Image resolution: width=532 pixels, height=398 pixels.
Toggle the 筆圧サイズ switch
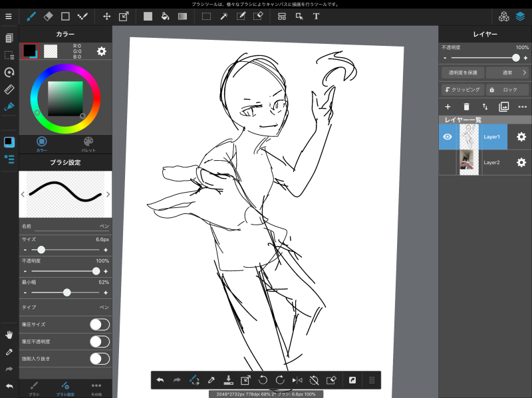99,324
